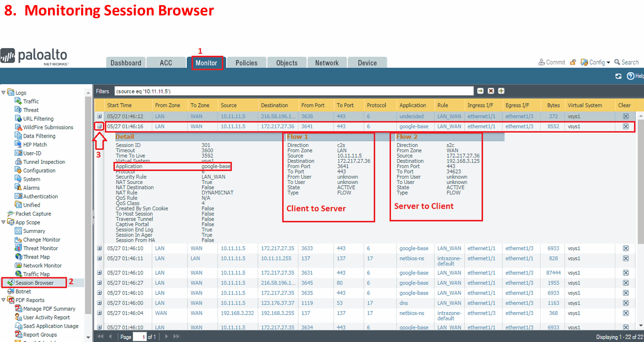Switch to the Network tab

click(x=327, y=63)
